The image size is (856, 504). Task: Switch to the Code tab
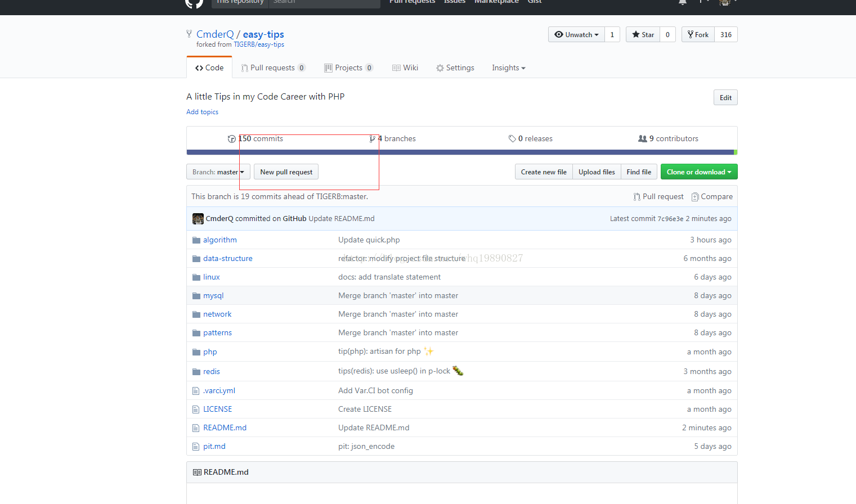pos(209,68)
